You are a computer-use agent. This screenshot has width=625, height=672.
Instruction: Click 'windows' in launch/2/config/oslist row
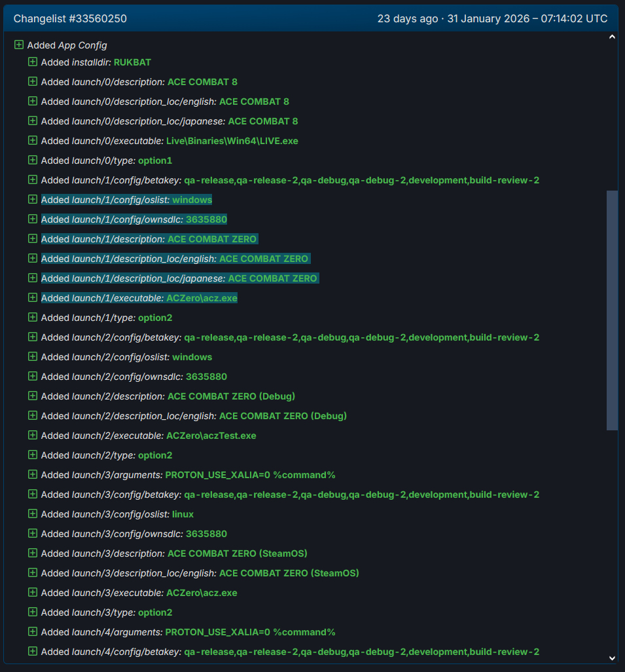click(192, 357)
